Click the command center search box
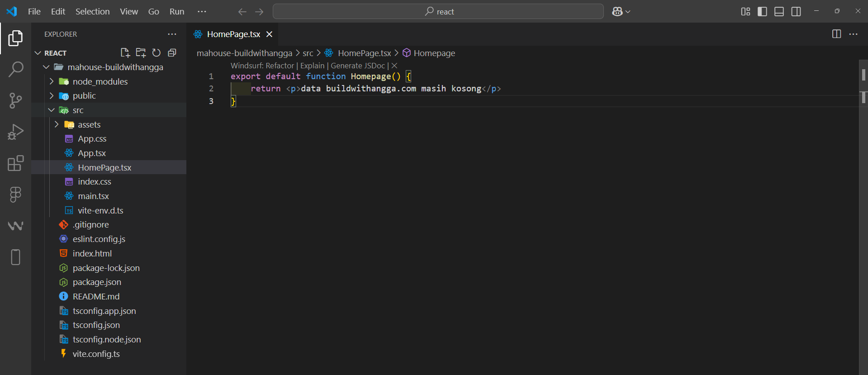The height and width of the screenshot is (375, 868). tap(438, 12)
